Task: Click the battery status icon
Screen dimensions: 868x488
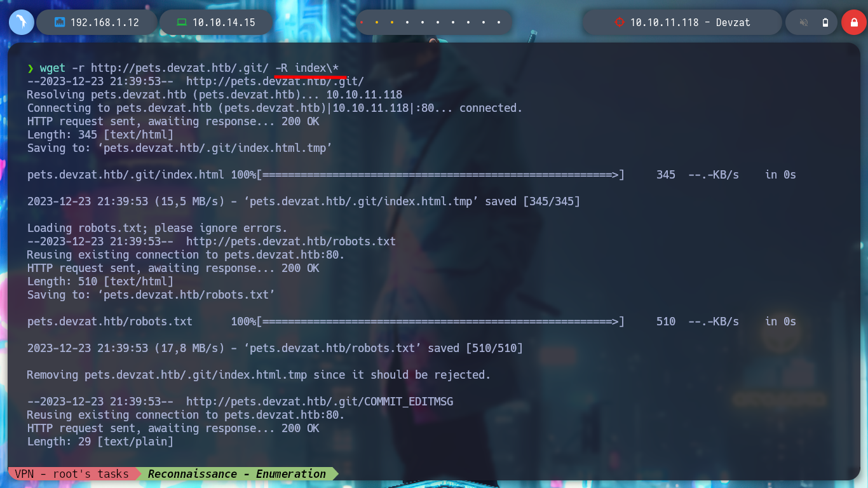Action: point(825,22)
